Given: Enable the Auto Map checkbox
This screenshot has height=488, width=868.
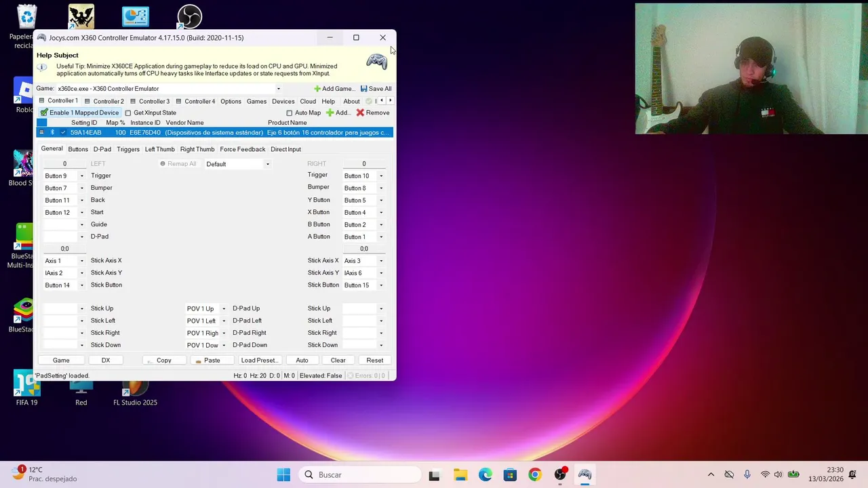Looking at the screenshot, I should point(289,113).
